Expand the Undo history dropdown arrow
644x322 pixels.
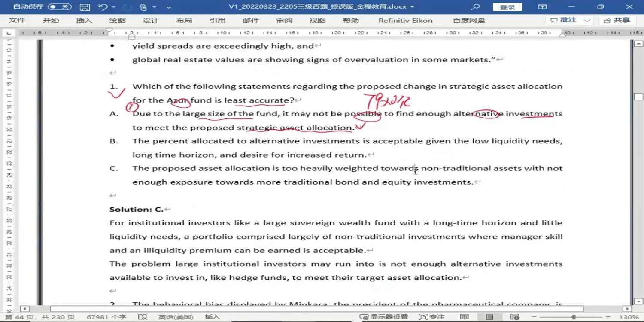[113, 7]
